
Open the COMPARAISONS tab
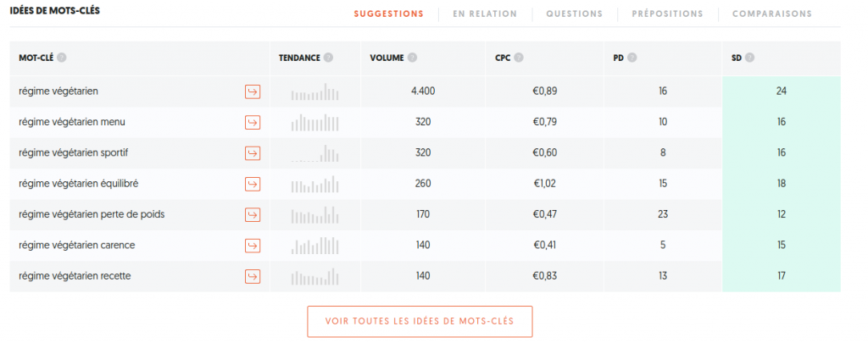click(x=771, y=14)
